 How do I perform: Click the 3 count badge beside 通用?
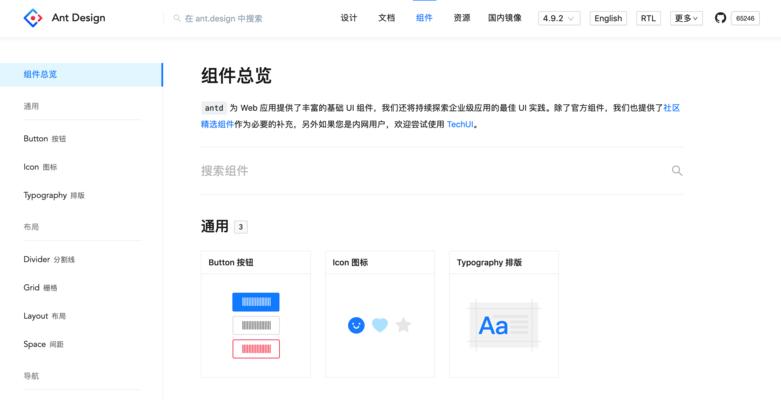pyautogui.click(x=241, y=227)
